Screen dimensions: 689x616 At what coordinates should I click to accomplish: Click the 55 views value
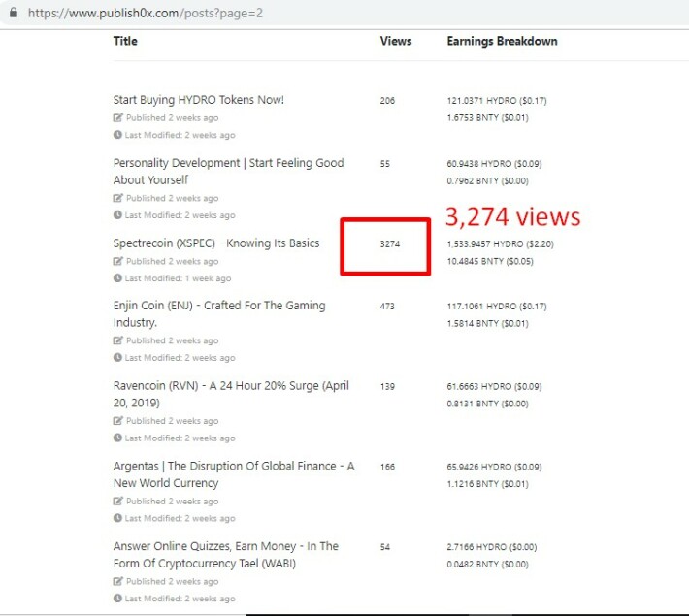[385, 164]
